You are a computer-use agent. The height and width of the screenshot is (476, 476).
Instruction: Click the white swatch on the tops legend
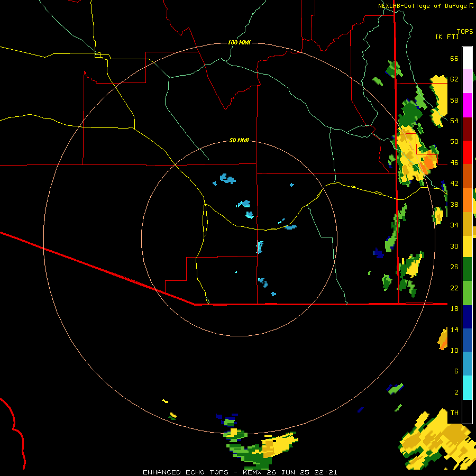[x=467, y=58]
